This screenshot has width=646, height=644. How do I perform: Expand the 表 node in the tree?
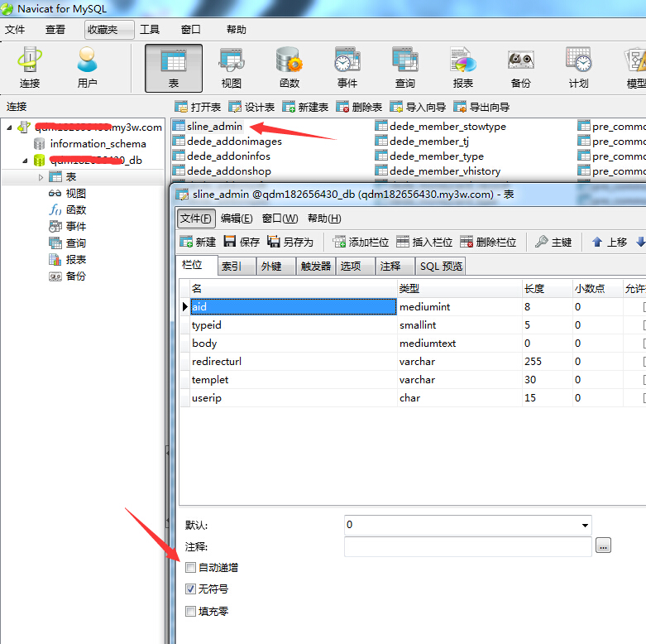coord(41,177)
